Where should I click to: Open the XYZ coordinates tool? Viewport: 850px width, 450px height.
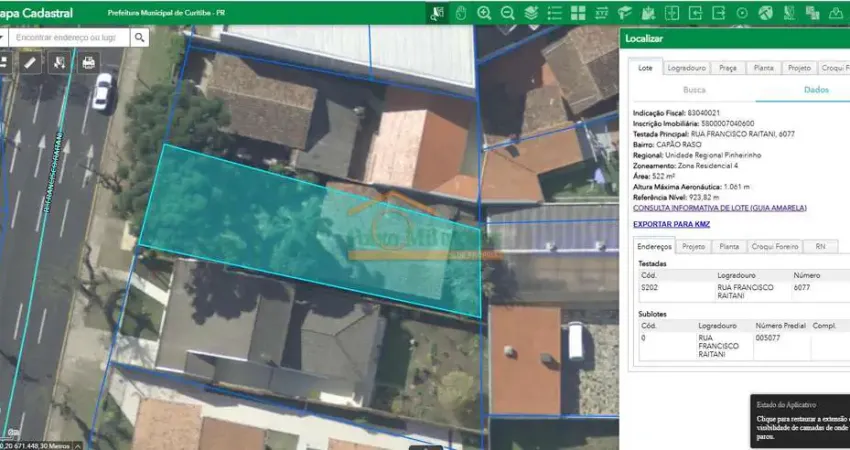click(x=601, y=13)
